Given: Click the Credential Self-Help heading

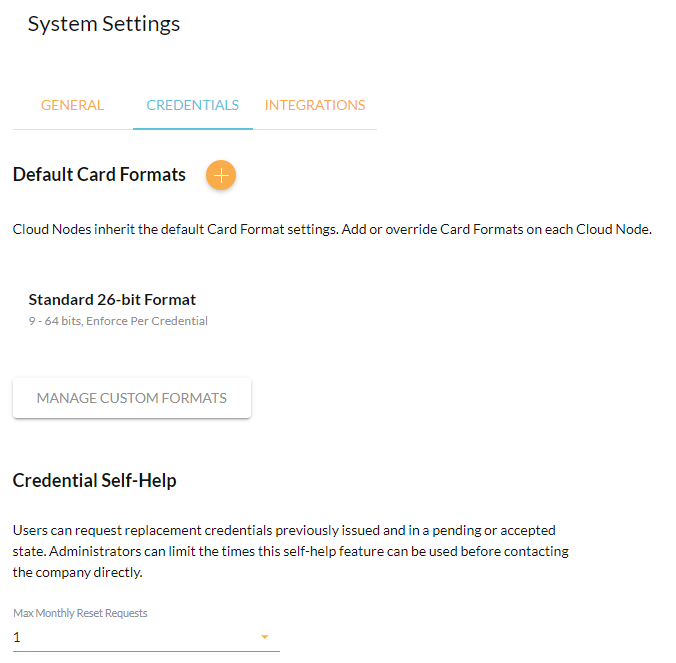Looking at the screenshot, I should click(94, 480).
